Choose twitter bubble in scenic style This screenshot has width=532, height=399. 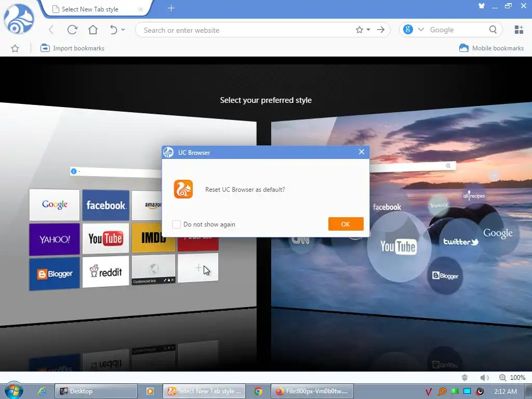click(460, 242)
